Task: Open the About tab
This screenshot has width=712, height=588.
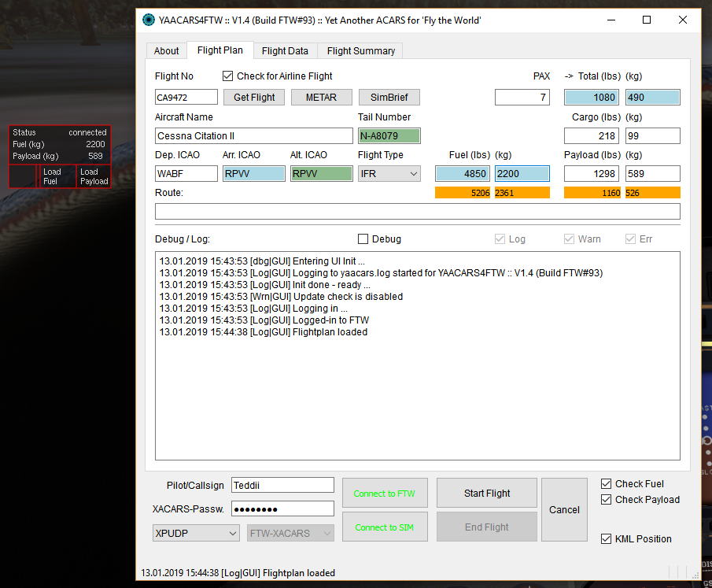Action: tap(166, 51)
